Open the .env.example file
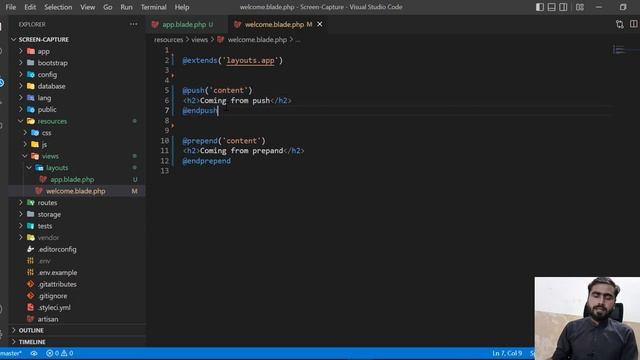 click(x=57, y=272)
